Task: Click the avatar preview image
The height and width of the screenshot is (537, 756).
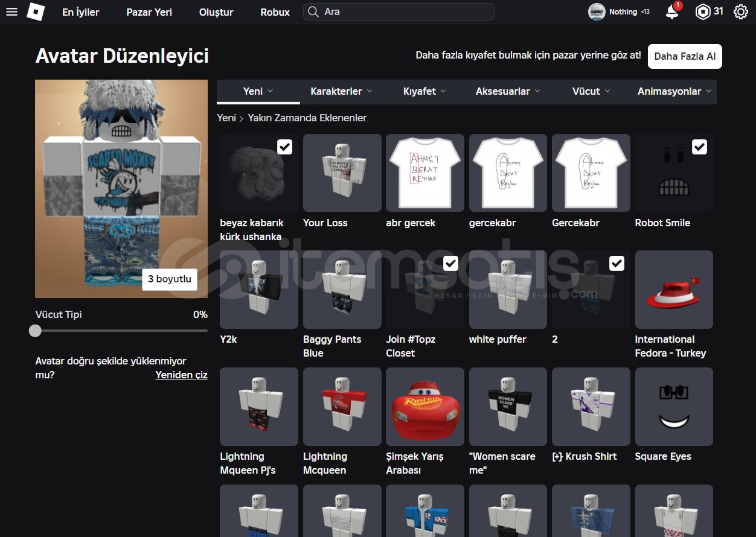Action: tap(121, 189)
